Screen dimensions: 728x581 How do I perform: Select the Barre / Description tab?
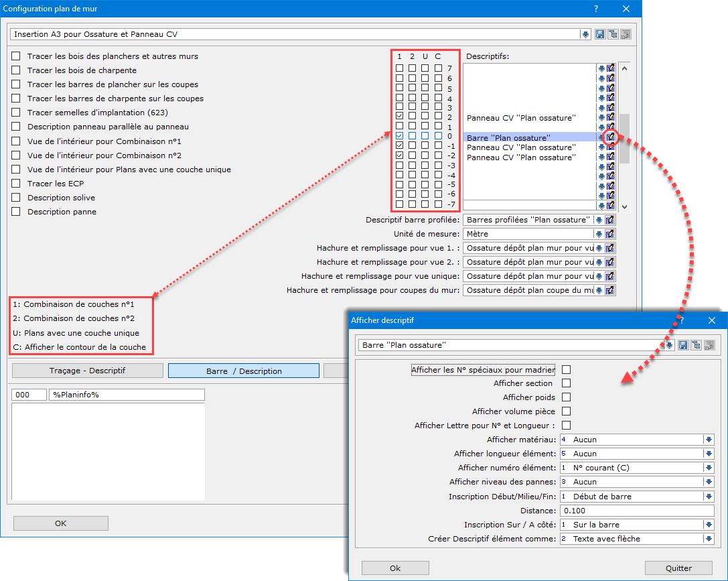(243, 371)
